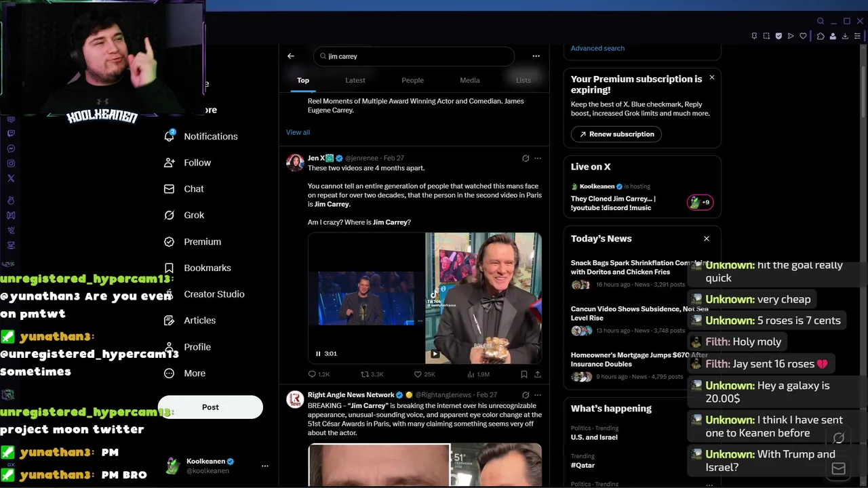
Task: Open trending topic U.S. and Israel
Action: (x=594, y=437)
